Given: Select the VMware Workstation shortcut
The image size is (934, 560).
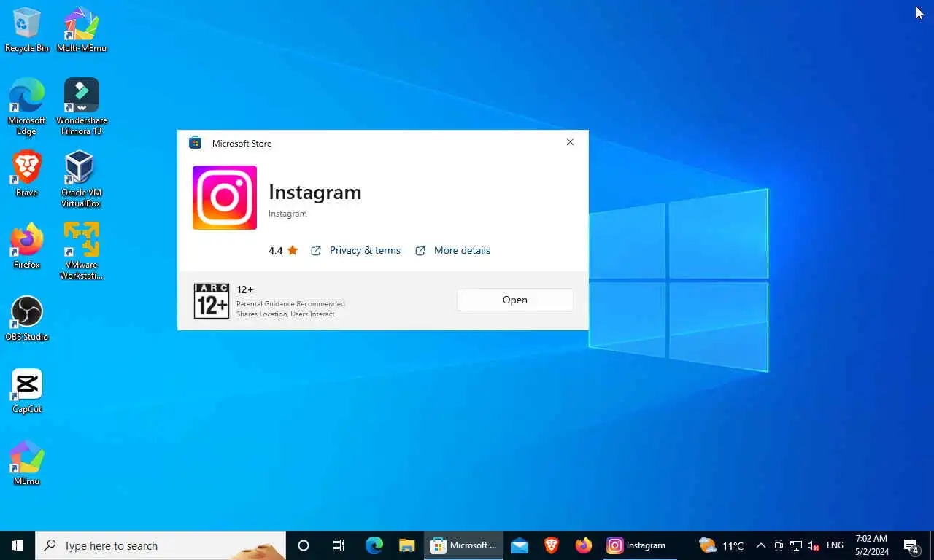Looking at the screenshot, I should point(82,252).
